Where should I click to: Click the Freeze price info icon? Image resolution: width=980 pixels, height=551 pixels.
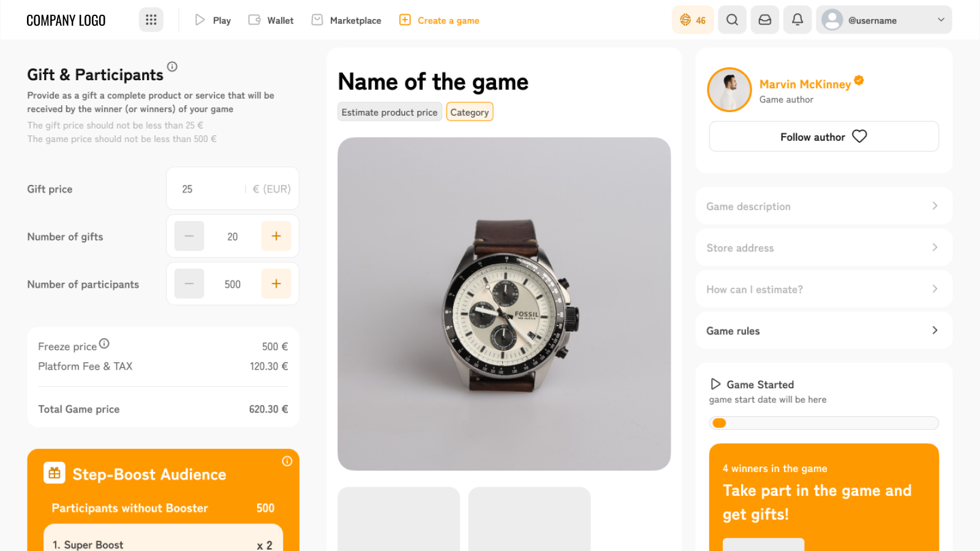pyautogui.click(x=104, y=344)
